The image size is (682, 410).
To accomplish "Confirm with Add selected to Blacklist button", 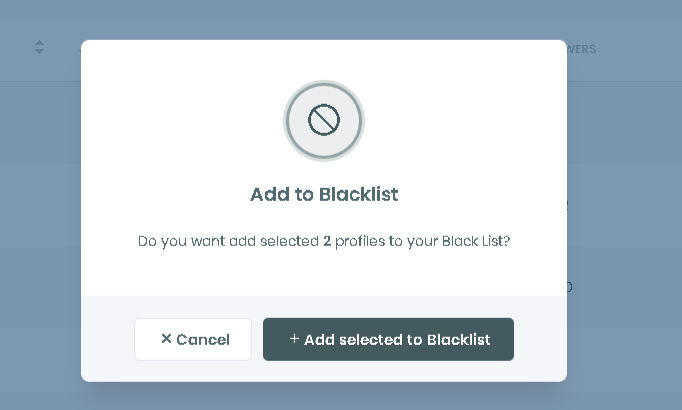I will 388,339.
